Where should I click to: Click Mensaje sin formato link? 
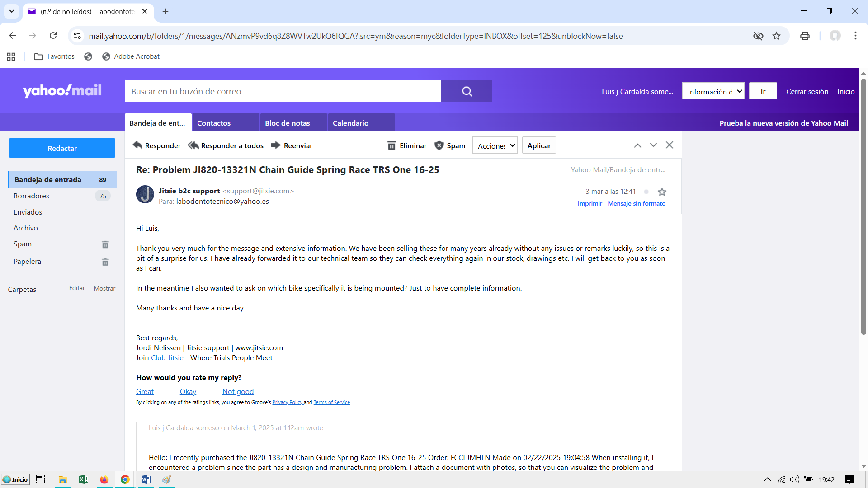[x=637, y=203]
